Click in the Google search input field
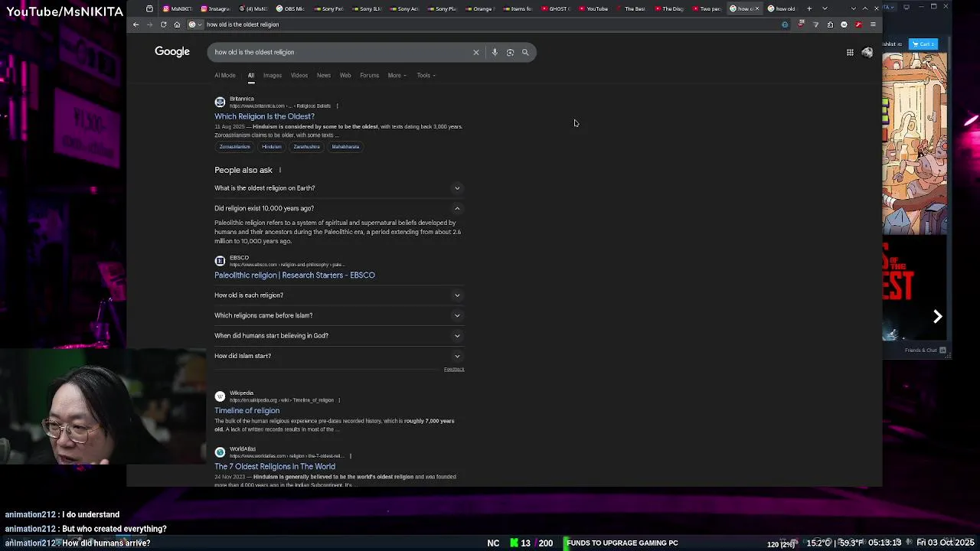This screenshot has width=980, height=551. point(341,52)
